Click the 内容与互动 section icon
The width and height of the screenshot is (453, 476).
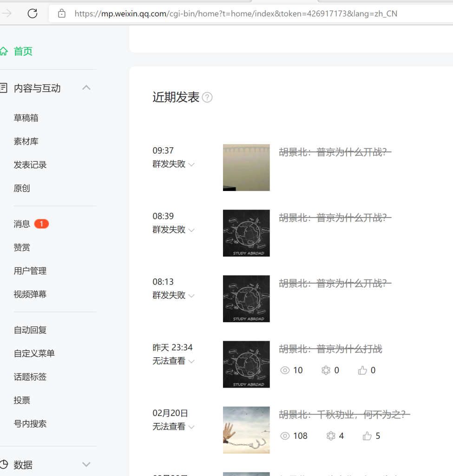click(3, 88)
